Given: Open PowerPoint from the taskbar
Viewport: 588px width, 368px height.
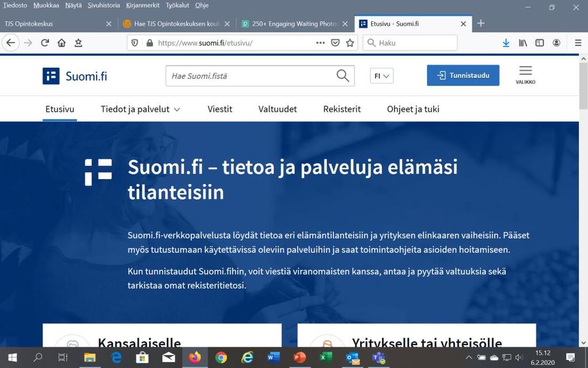Looking at the screenshot, I should pos(300,358).
